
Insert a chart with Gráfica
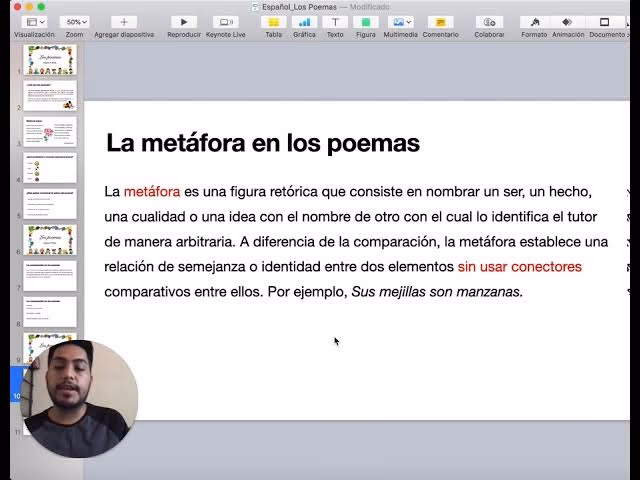(304, 22)
